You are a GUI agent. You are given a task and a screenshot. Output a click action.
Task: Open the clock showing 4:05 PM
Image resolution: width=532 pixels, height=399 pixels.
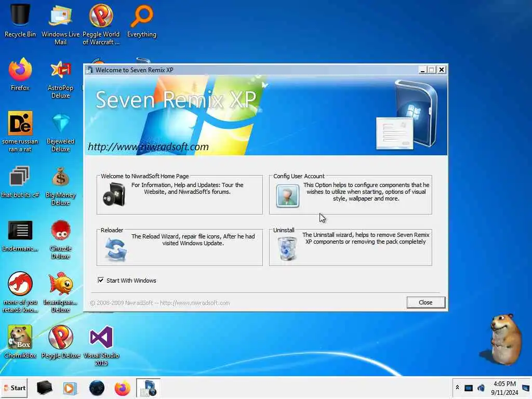coord(504,388)
